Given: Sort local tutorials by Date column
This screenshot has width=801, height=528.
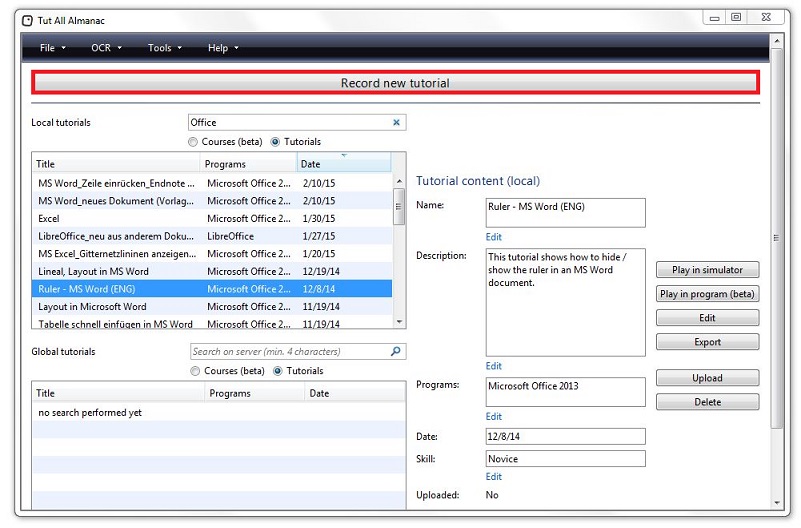Looking at the screenshot, I should click(344, 164).
